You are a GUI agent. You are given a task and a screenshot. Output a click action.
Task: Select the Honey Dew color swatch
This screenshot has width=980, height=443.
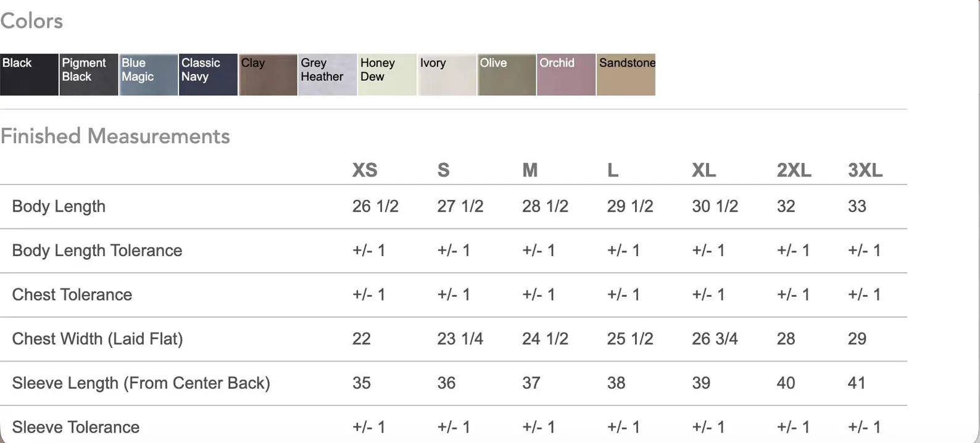pyautogui.click(x=387, y=75)
